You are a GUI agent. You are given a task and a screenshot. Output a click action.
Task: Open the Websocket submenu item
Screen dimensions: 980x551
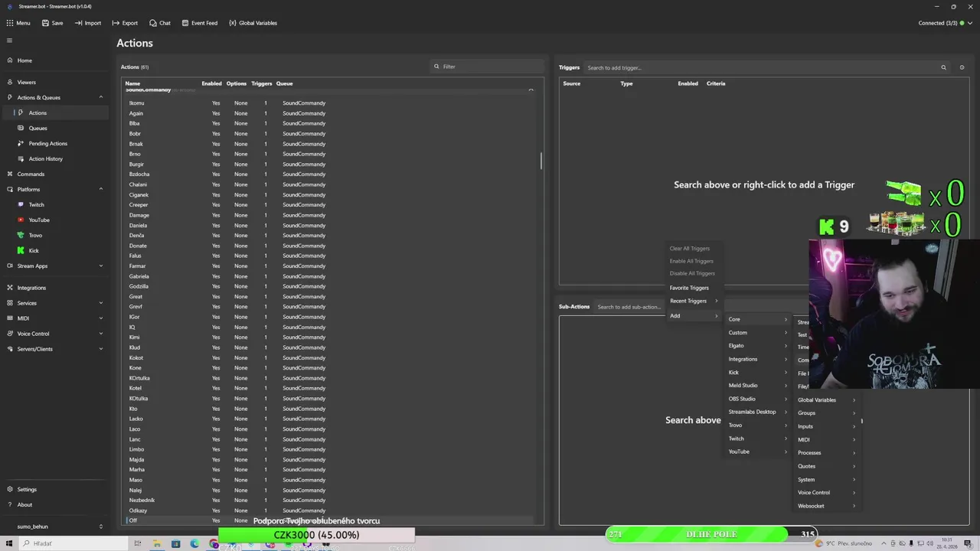point(826,506)
